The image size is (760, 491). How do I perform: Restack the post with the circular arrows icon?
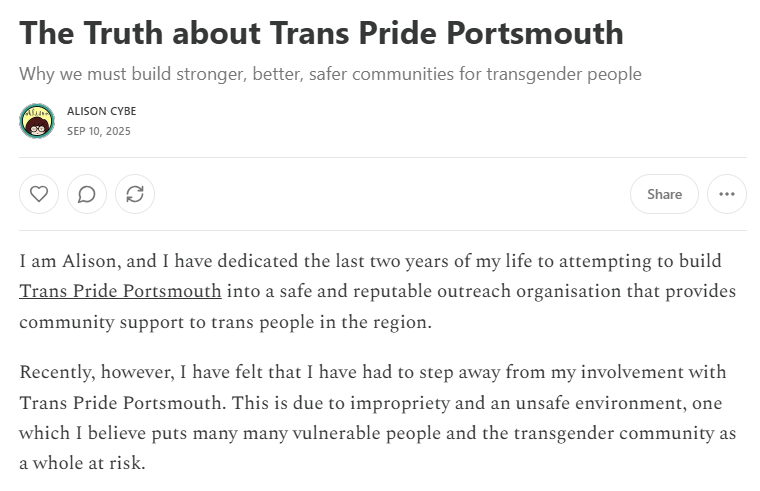click(x=135, y=194)
